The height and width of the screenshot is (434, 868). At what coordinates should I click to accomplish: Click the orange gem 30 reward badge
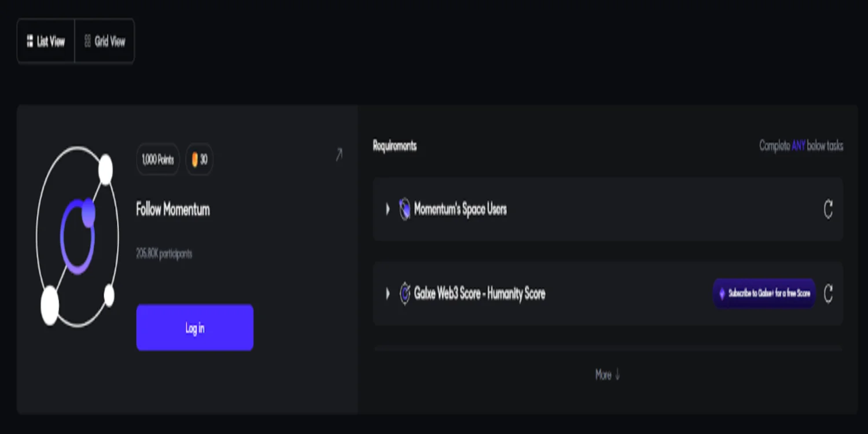tap(199, 159)
